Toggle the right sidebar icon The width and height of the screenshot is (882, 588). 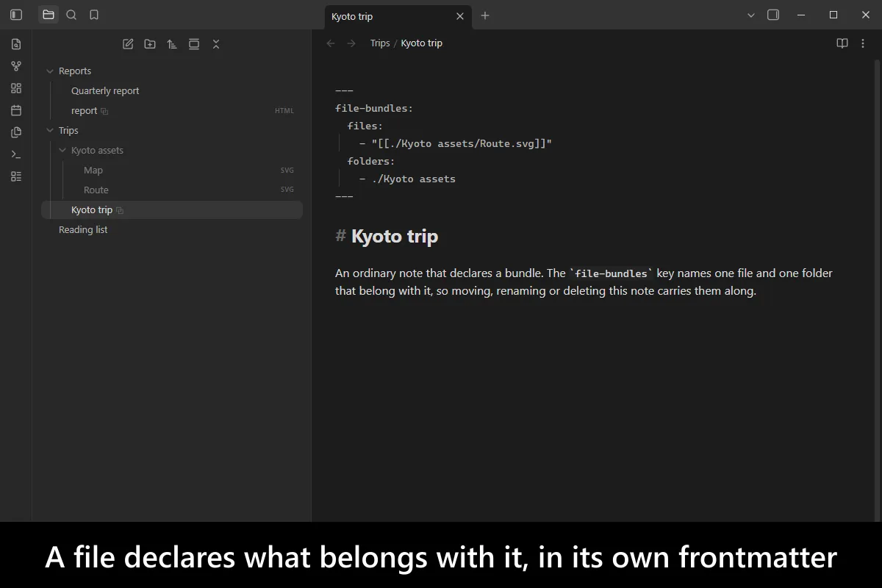pos(773,15)
